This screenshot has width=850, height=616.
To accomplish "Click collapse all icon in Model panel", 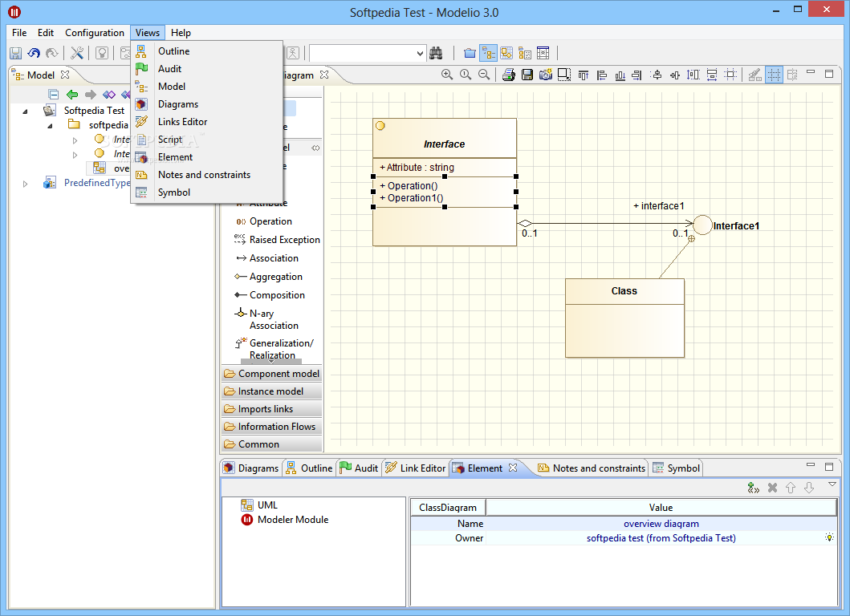I will coord(53,95).
